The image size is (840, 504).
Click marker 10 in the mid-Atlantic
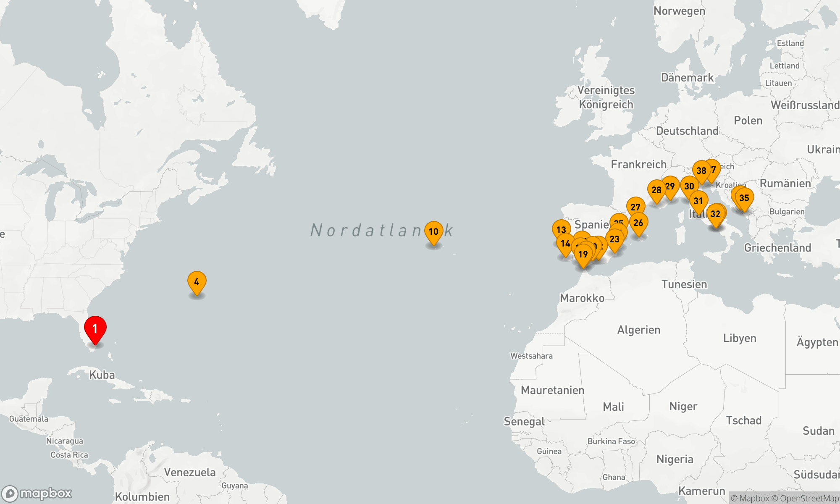tap(433, 231)
